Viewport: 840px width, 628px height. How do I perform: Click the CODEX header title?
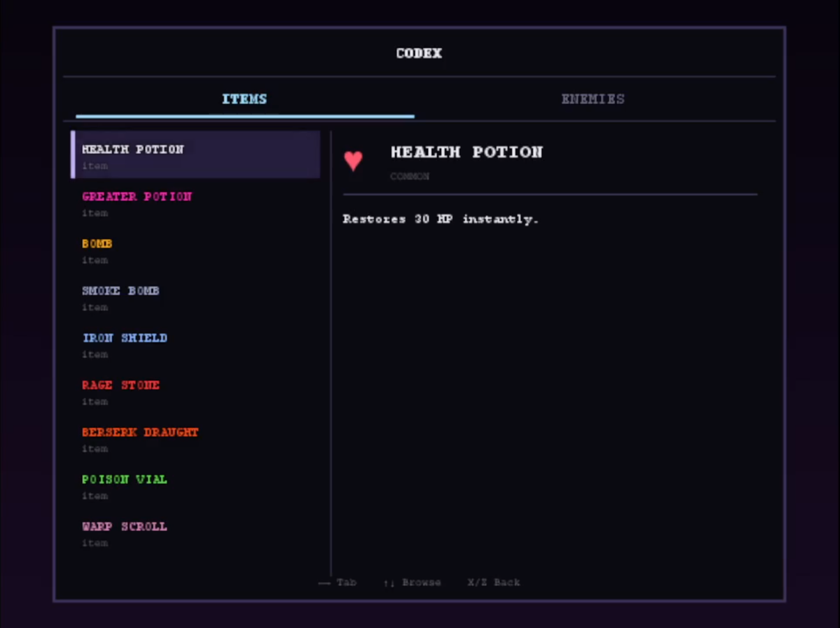419,53
